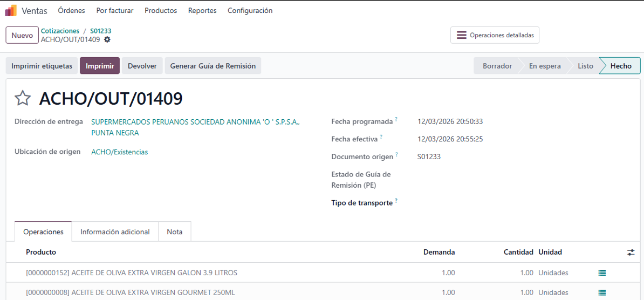Open the gear actions menu beside ACHO/OUT/01409

click(x=107, y=40)
